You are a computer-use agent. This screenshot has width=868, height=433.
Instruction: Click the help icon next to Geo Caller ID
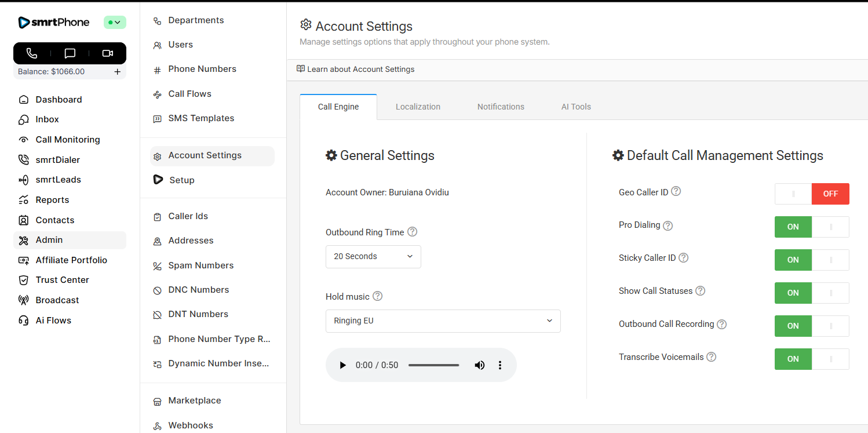click(x=676, y=191)
